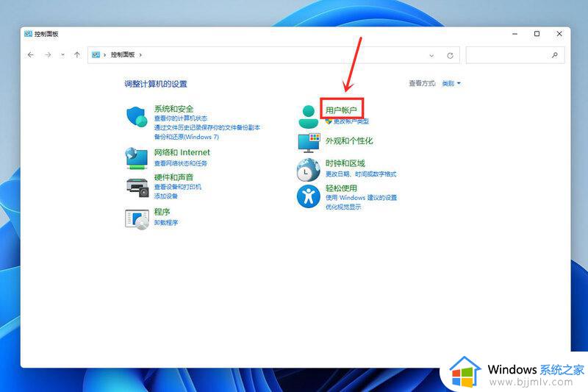Open 轻松使用 category

[341, 188]
